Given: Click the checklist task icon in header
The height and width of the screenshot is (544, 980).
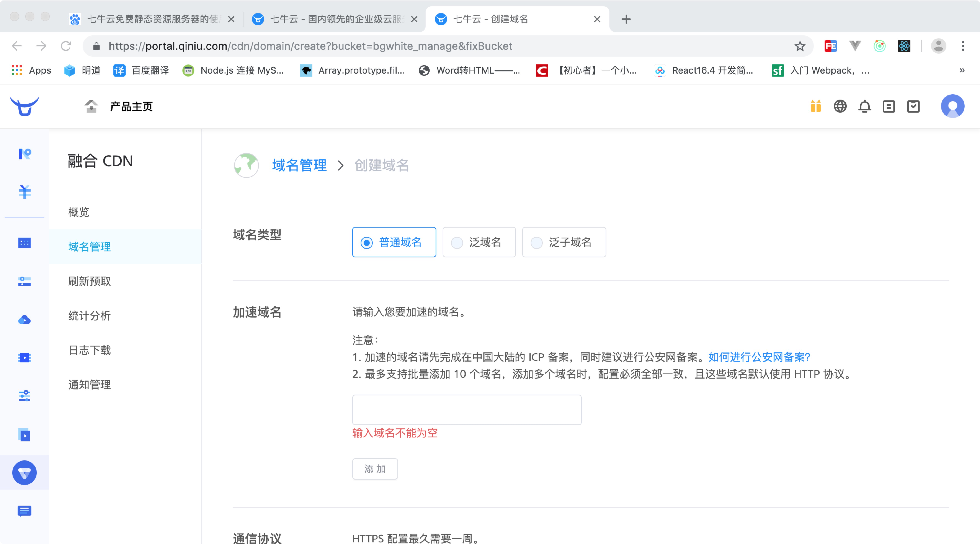Looking at the screenshot, I should [913, 106].
